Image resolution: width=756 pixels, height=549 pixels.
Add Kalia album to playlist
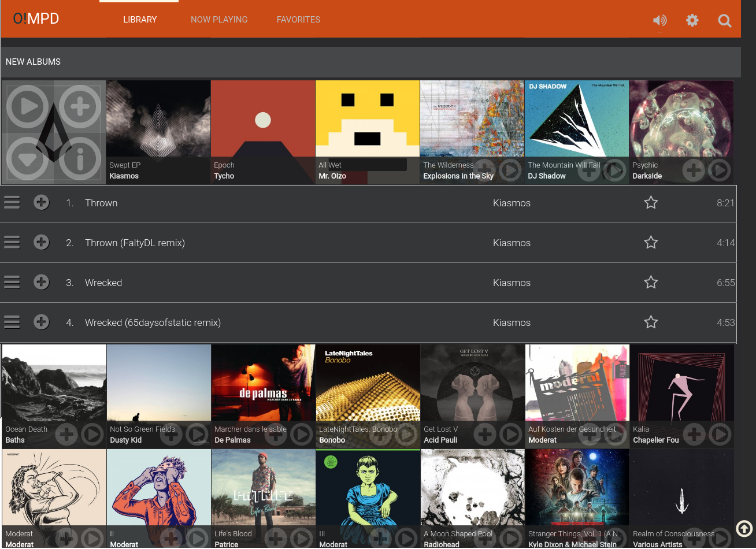[695, 434]
